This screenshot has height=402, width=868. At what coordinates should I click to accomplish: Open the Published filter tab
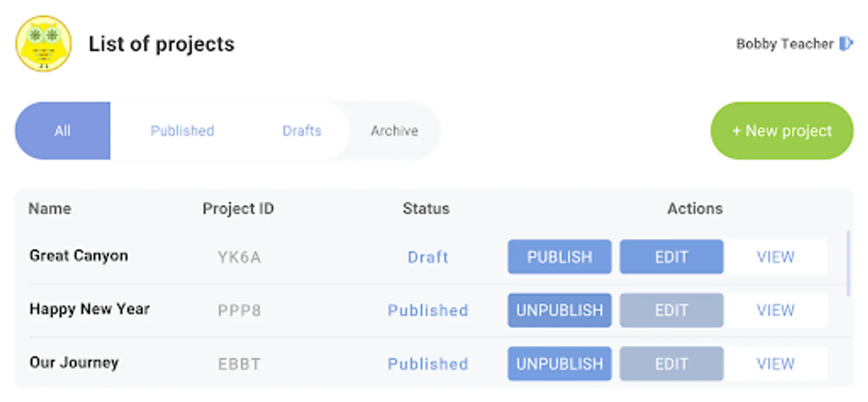[182, 131]
